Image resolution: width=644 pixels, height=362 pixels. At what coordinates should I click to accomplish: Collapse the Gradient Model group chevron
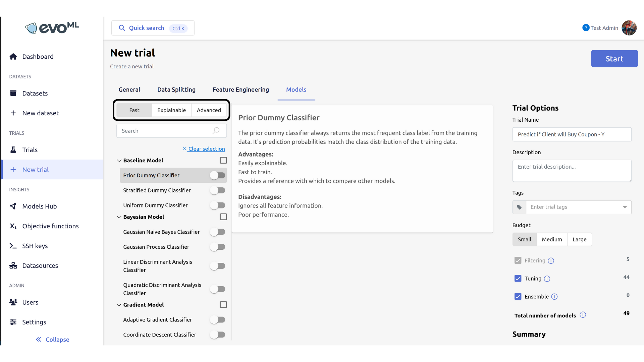119,305
